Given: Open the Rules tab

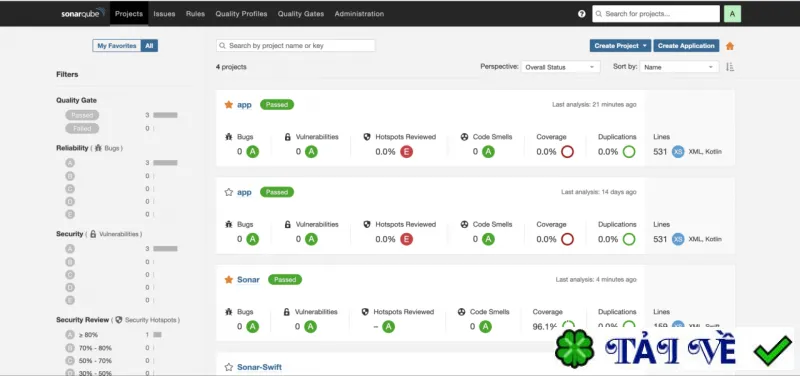Looking at the screenshot, I should [x=195, y=14].
